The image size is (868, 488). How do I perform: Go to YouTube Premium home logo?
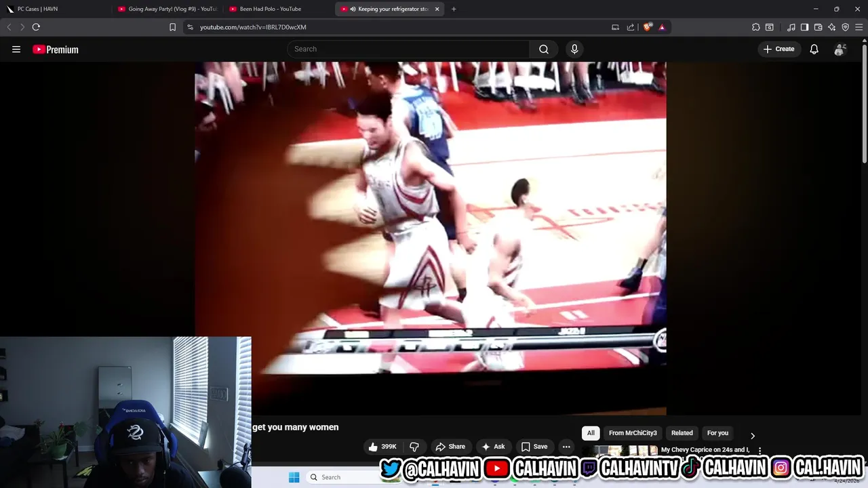pos(56,49)
